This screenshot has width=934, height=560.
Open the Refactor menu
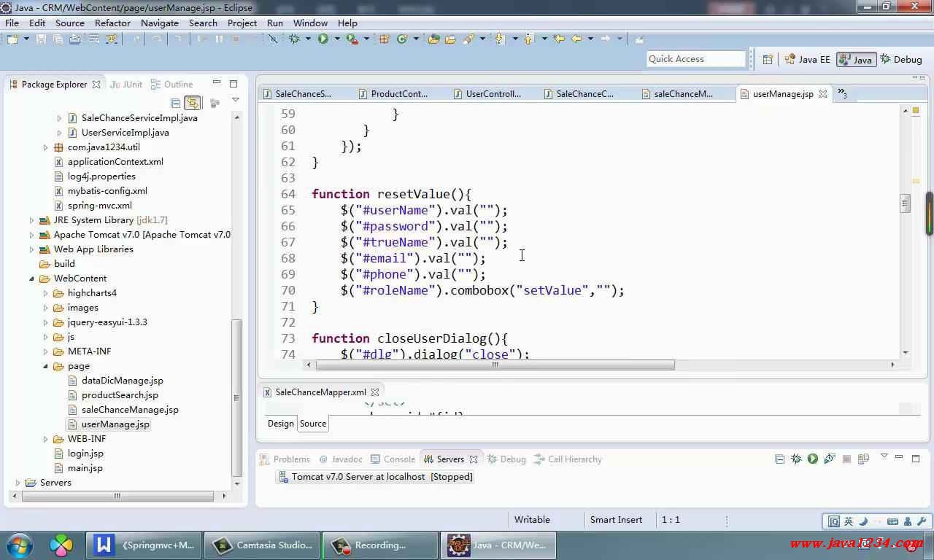(112, 23)
